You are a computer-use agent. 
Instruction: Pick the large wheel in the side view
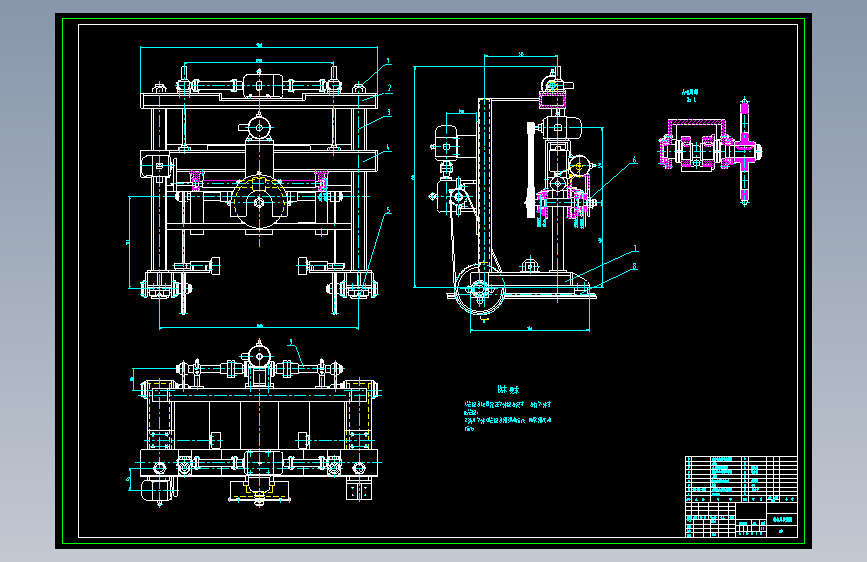[479, 289]
